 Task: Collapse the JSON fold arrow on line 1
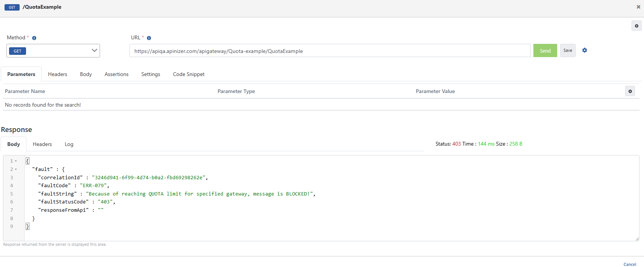(x=16, y=161)
